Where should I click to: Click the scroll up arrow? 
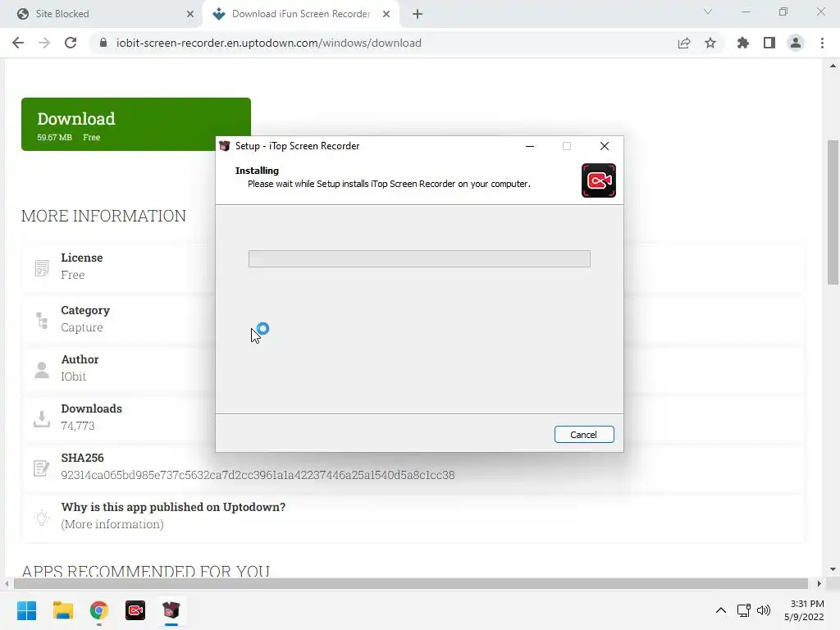[833, 66]
